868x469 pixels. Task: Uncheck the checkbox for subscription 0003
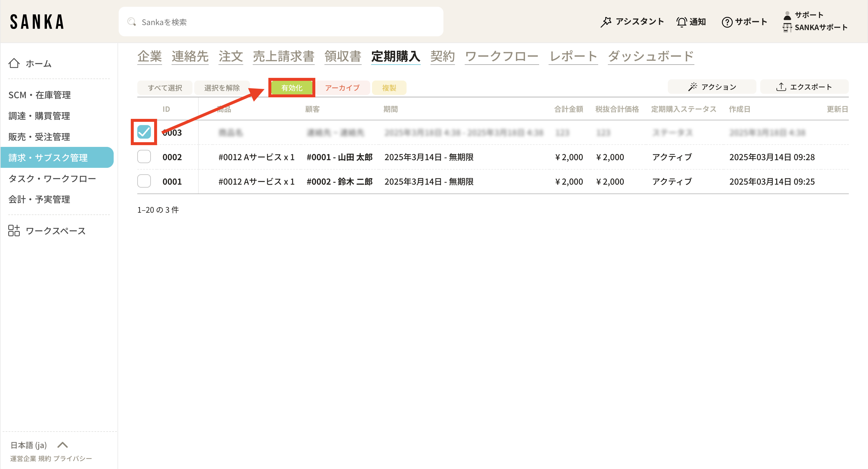(x=144, y=132)
